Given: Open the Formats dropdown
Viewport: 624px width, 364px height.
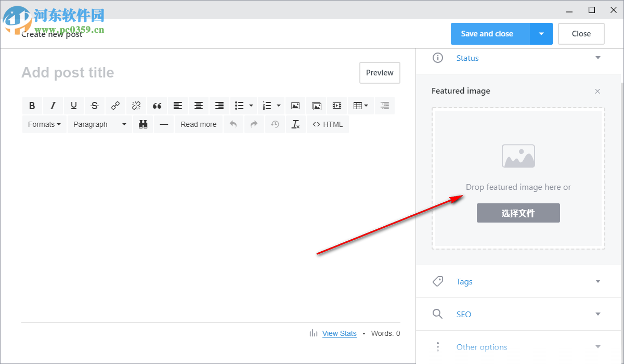Looking at the screenshot, I should 44,124.
